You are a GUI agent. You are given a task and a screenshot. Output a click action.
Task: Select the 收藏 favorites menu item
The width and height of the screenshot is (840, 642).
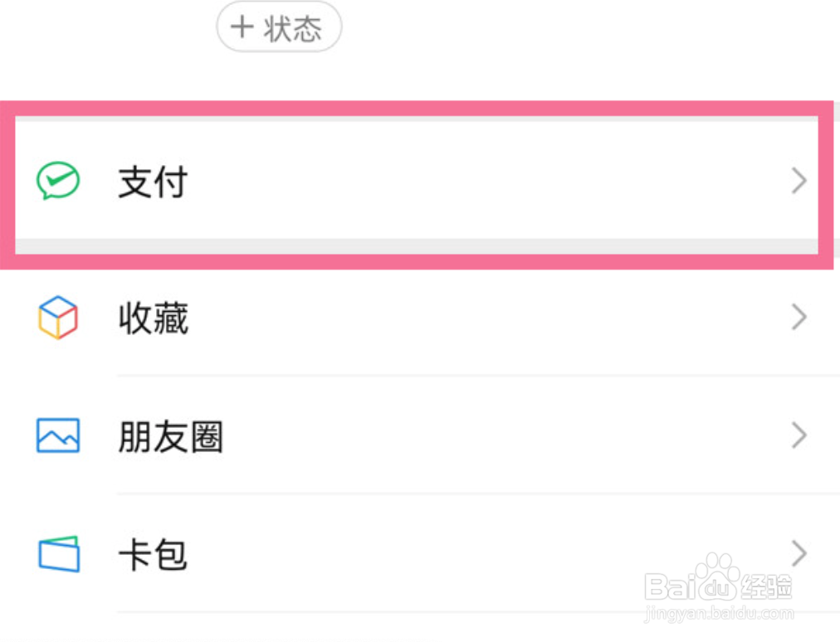tap(153, 318)
